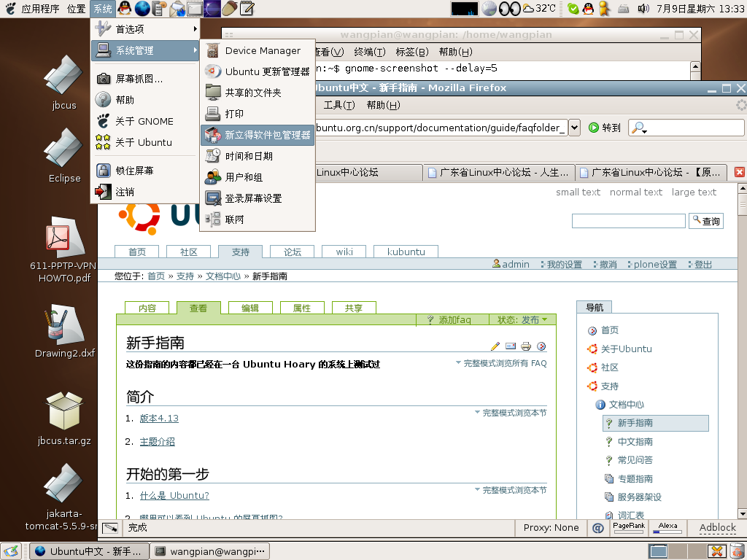The width and height of the screenshot is (747, 560).
Task: Click the weather applet showing 32°C
Action: [539, 8]
